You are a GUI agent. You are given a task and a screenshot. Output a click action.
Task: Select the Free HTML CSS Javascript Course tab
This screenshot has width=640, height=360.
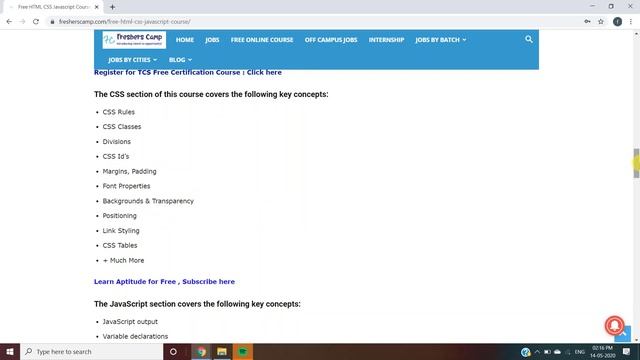pos(53,7)
